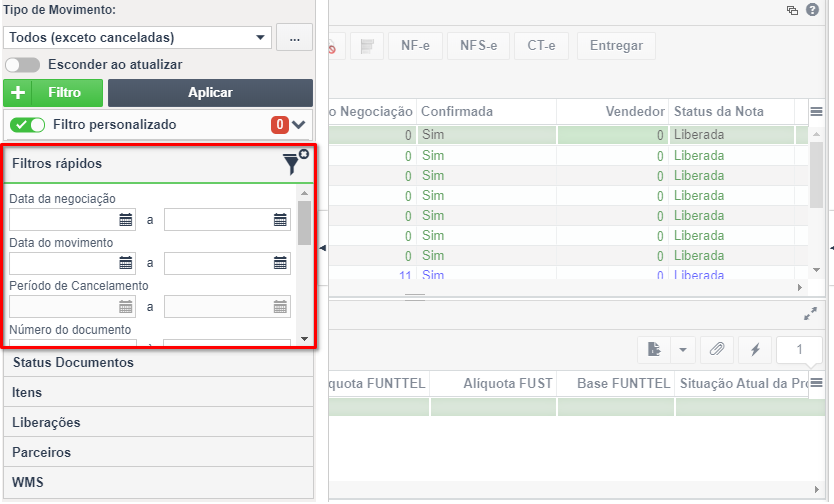834x504 pixels.
Task: Click the lightning bolt actions icon
Action: 755,349
